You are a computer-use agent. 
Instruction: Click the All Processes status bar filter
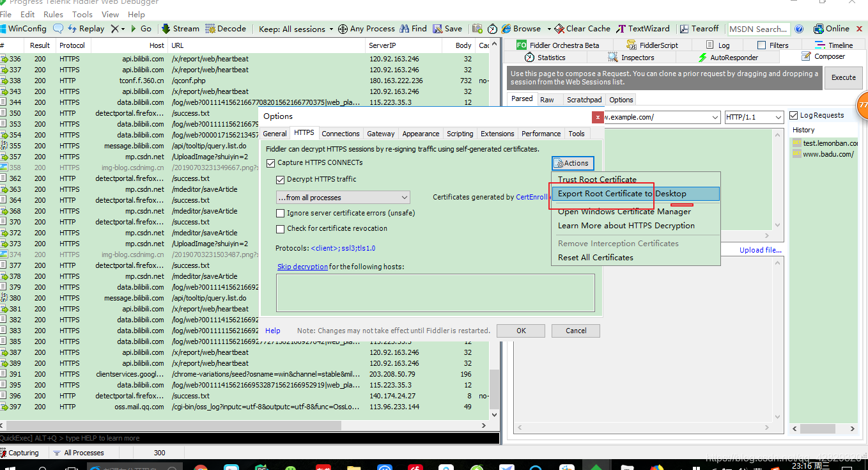click(79, 453)
